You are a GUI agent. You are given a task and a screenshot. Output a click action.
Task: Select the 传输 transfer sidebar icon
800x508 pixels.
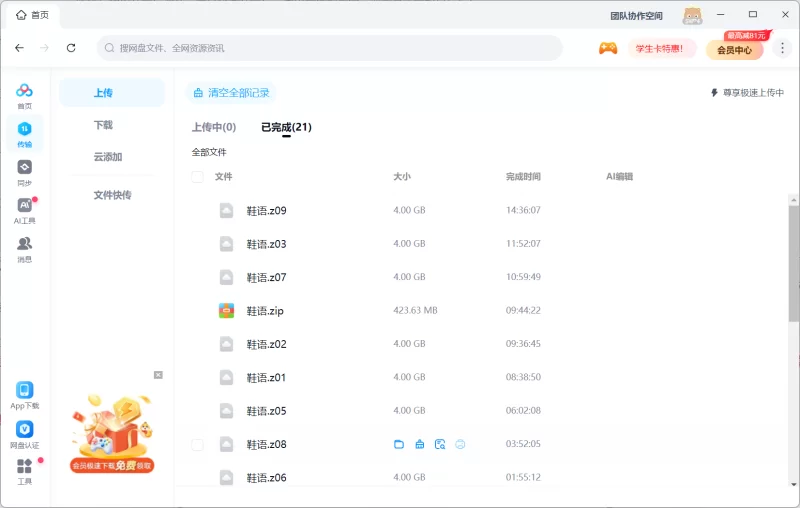[x=24, y=134]
